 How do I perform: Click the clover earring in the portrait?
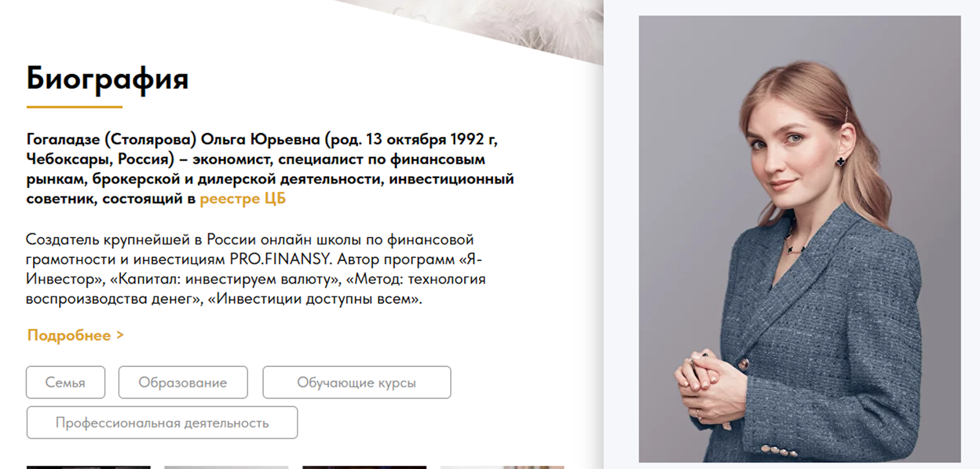point(841,161)
